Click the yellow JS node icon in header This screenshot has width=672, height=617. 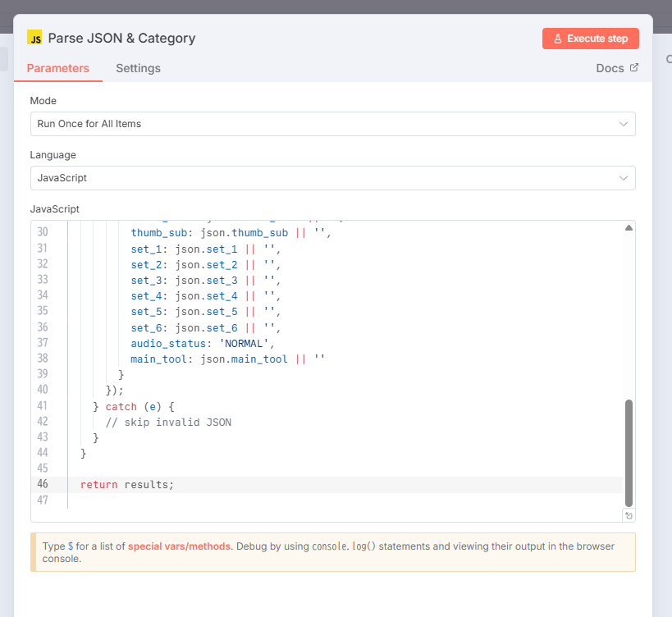[34, 38]
